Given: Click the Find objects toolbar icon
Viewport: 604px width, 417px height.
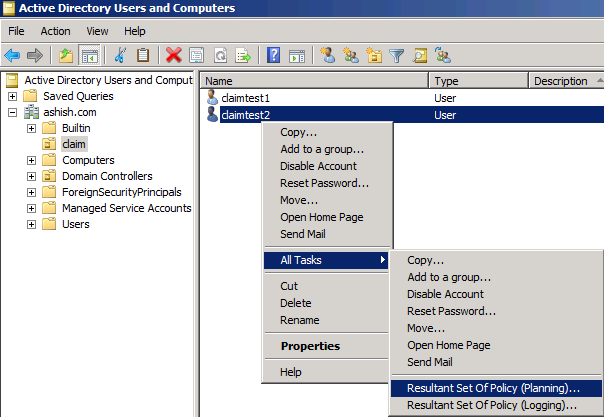Looking at the screenshot, I should 420,55.
